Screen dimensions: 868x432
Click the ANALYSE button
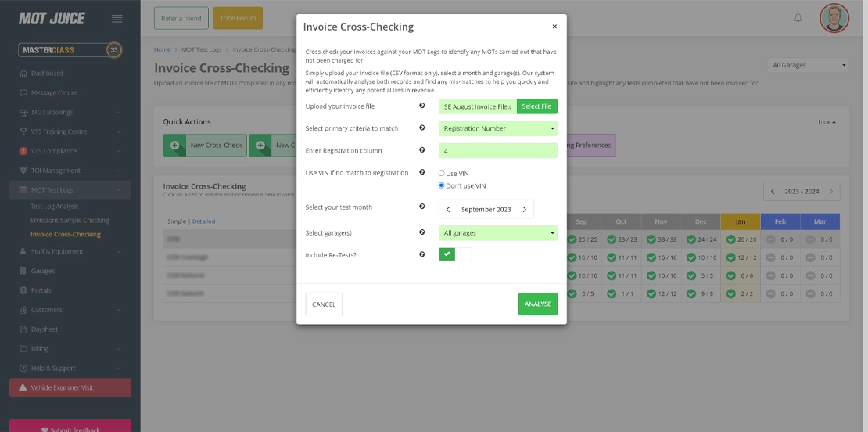click(537, 304)
